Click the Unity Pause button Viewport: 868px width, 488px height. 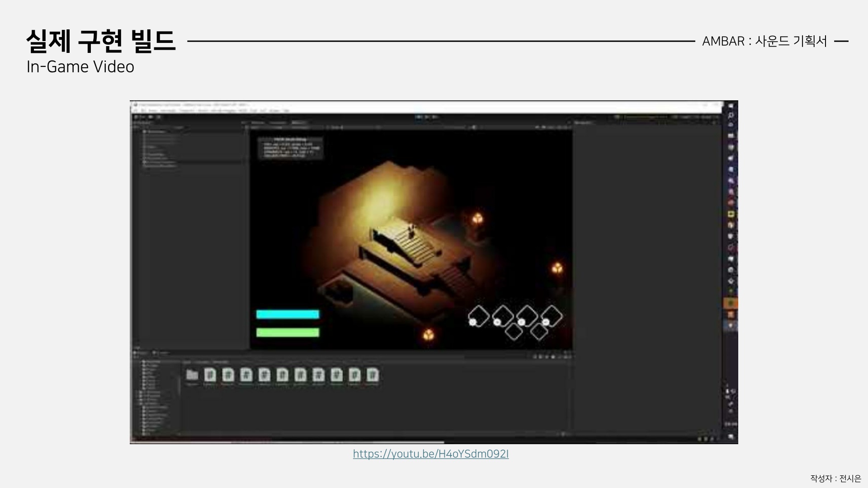(427, 117)
